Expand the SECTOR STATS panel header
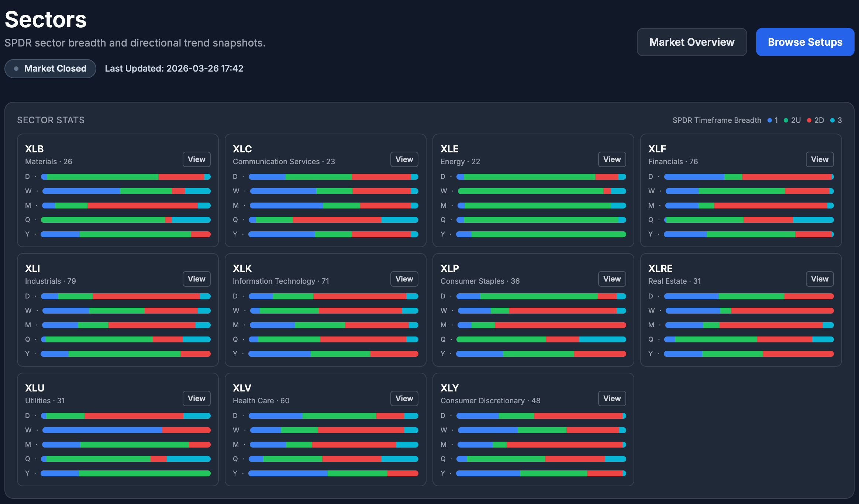859x504 pixels. point(51,120)
